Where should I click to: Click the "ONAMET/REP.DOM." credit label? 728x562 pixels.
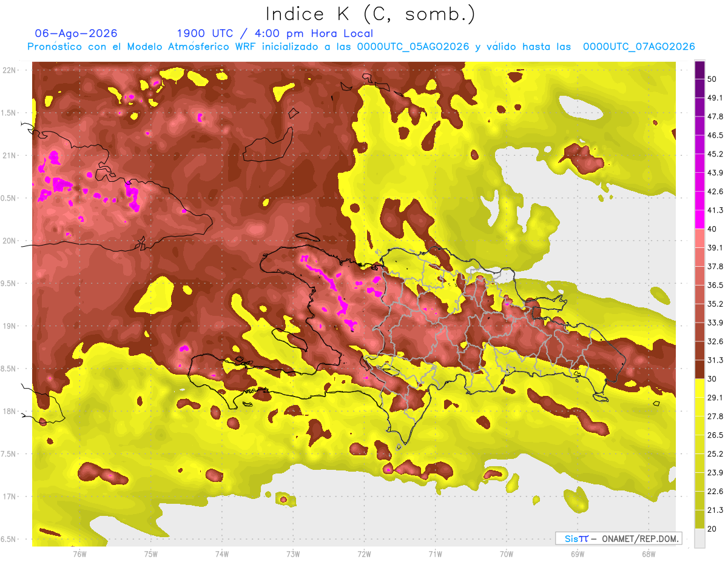[x=640, y=538]
